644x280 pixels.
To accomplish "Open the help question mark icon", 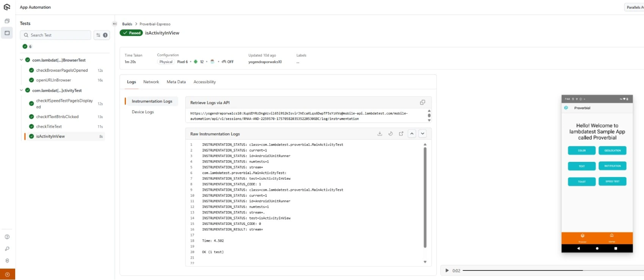I will pos(7,237).
